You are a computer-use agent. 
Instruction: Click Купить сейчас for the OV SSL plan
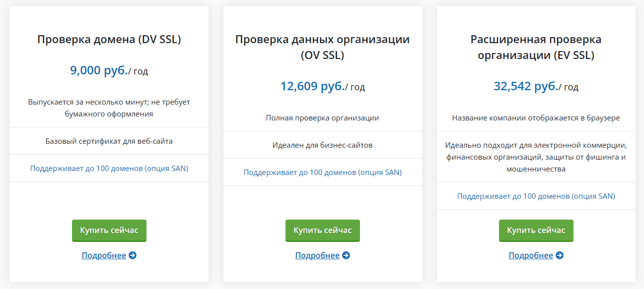pyautogui.click(x=323, y=231)
